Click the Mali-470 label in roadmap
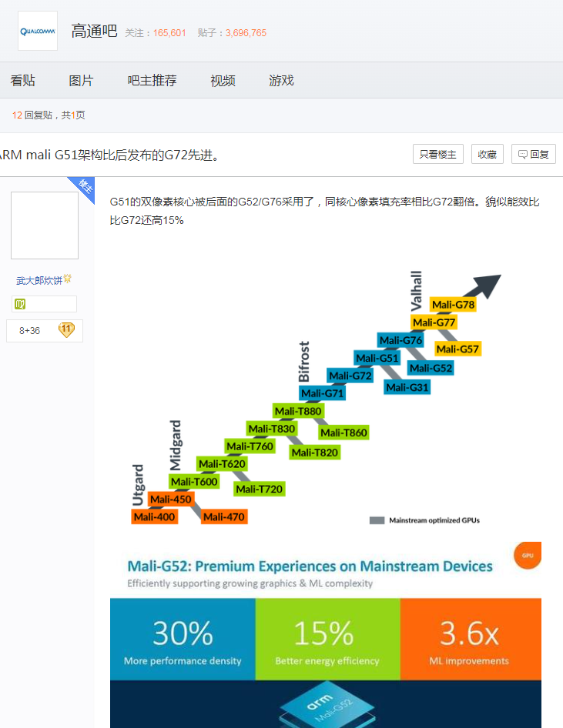 tap(224, 516)
